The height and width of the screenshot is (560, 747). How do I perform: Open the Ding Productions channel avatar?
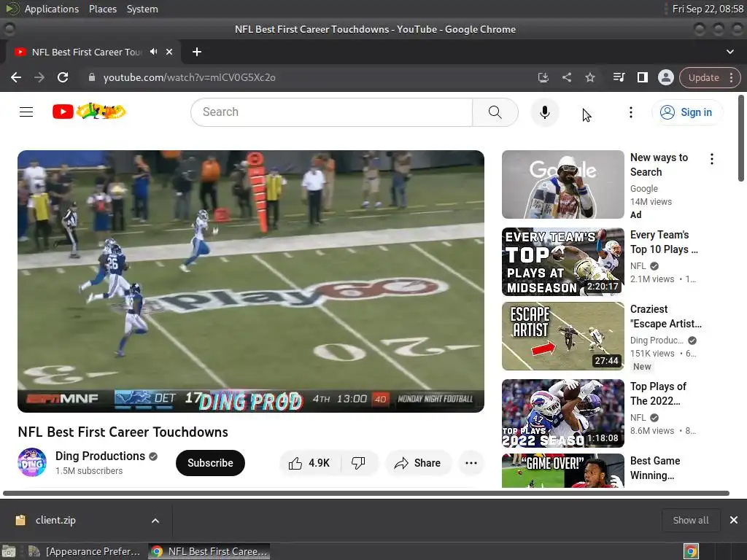click(32, 462)
